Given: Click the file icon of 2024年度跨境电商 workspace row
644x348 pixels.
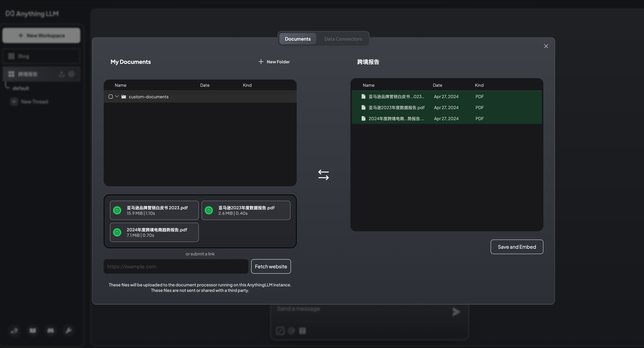Looking at the screenshot, I should [x=364, y=118].
